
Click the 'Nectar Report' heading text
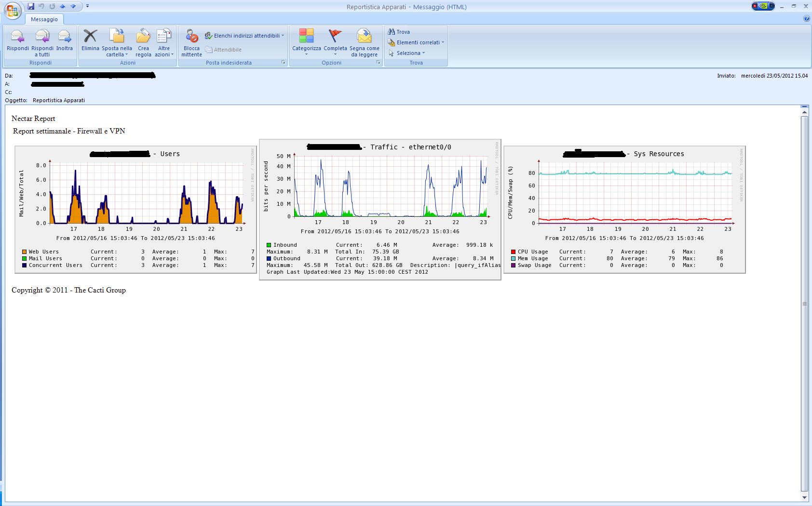click(33, 119)
